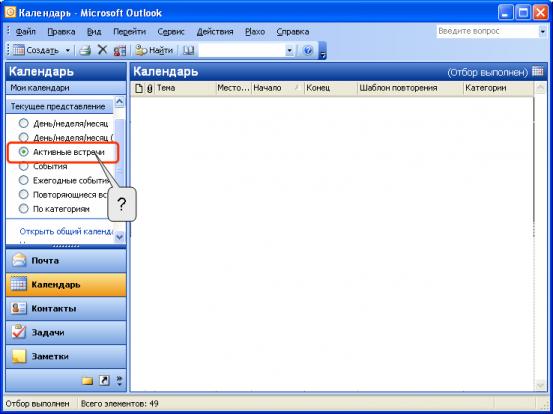This screenshot has width=553, height=414.
Task: Click the Outlook icon in title bar
Action: tap(10, 12)
